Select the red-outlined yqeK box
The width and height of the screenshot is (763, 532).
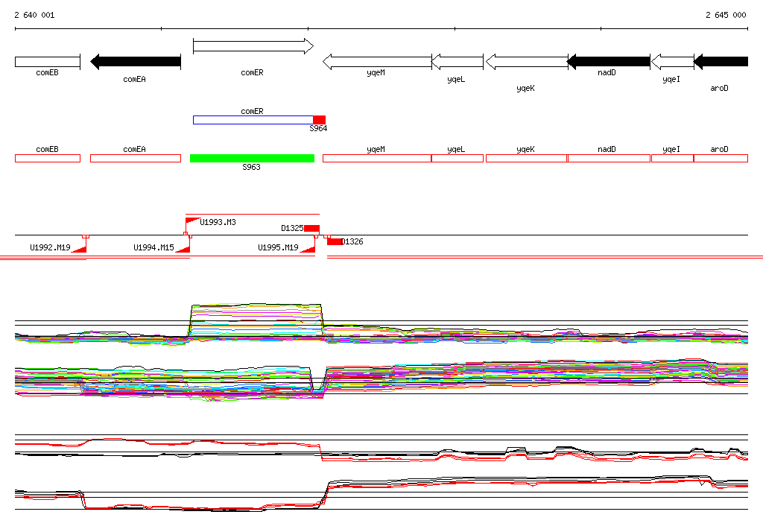(x=527, y=158)
